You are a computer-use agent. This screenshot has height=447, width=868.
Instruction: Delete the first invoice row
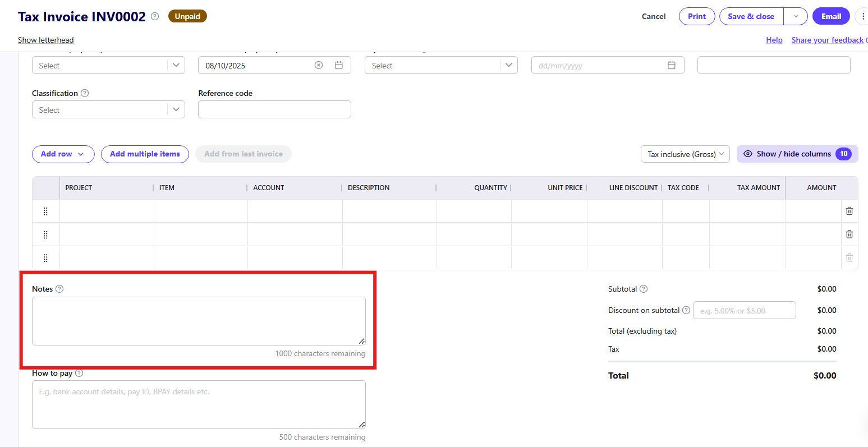pyautogui.click(x=849, y=211)
